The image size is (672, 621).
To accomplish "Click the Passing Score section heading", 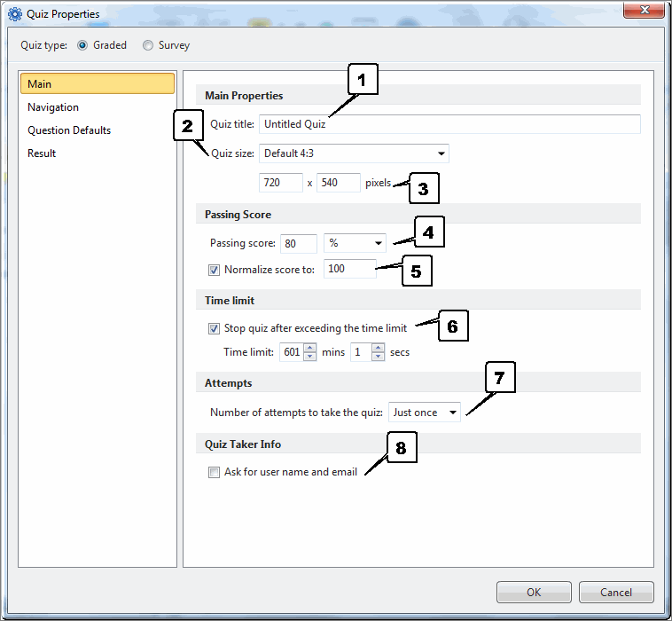I will 238,215.
